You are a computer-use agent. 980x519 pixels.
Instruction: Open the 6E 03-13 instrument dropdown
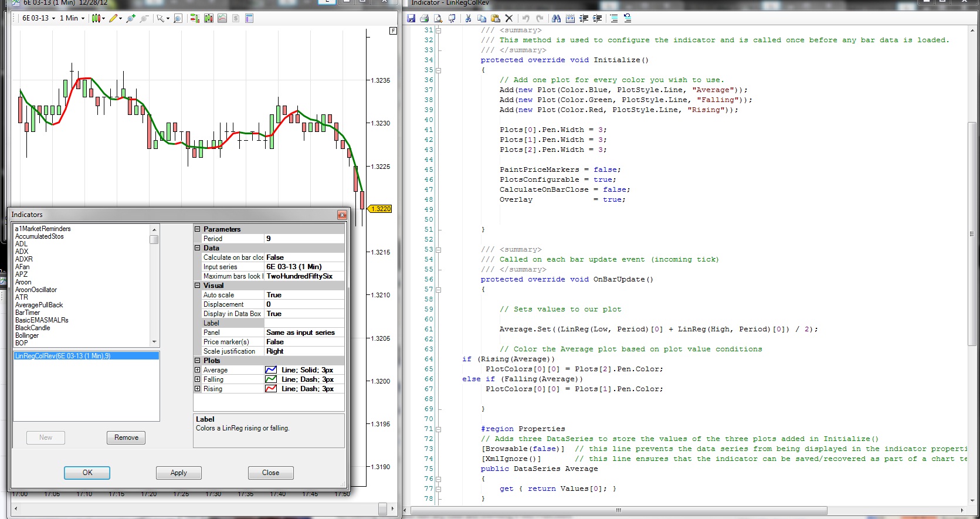[x=39, y=18]
